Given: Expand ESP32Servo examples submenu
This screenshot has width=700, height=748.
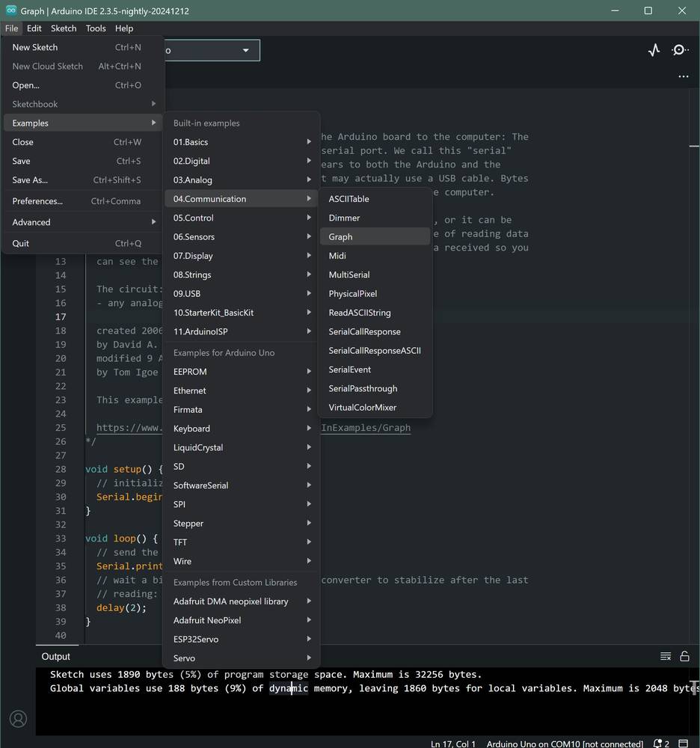Looking at the screenshot, I should 242,640.
